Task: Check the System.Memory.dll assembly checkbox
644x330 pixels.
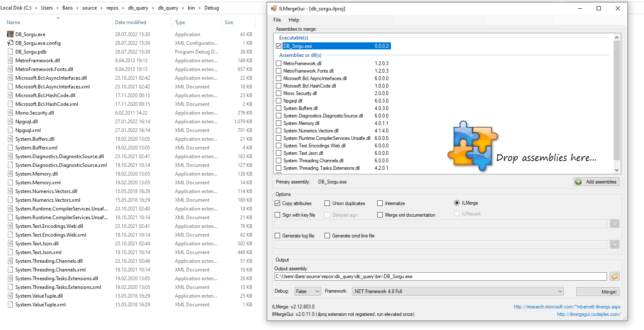Action: coord(278,123)
